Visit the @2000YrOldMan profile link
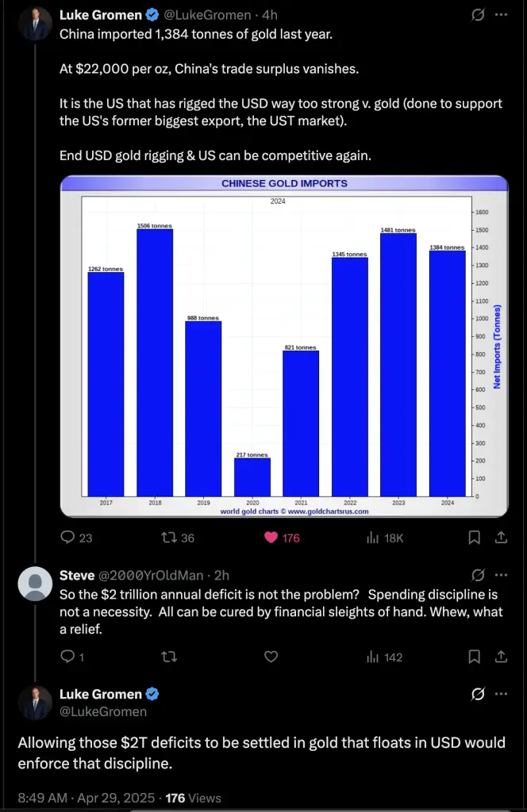Viewport: 527px width, 812px height. (151, 576)
